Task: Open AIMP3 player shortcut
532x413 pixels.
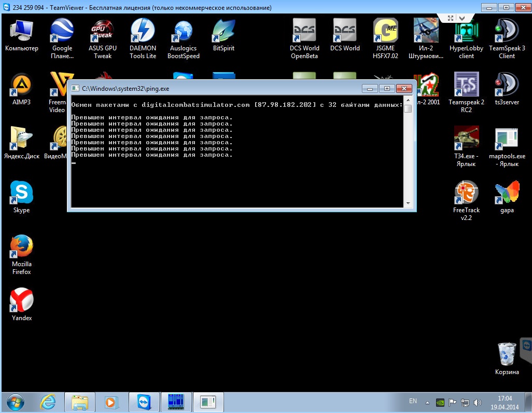Action: tap(21, 89)
